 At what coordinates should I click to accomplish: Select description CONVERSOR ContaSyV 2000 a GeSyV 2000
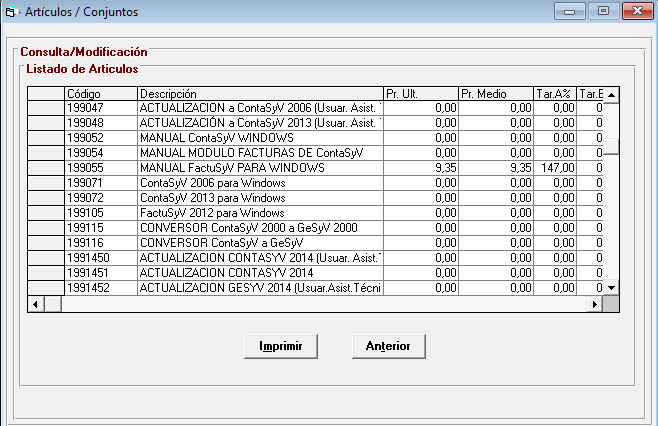pyautogui.click(x=260, y=228)
